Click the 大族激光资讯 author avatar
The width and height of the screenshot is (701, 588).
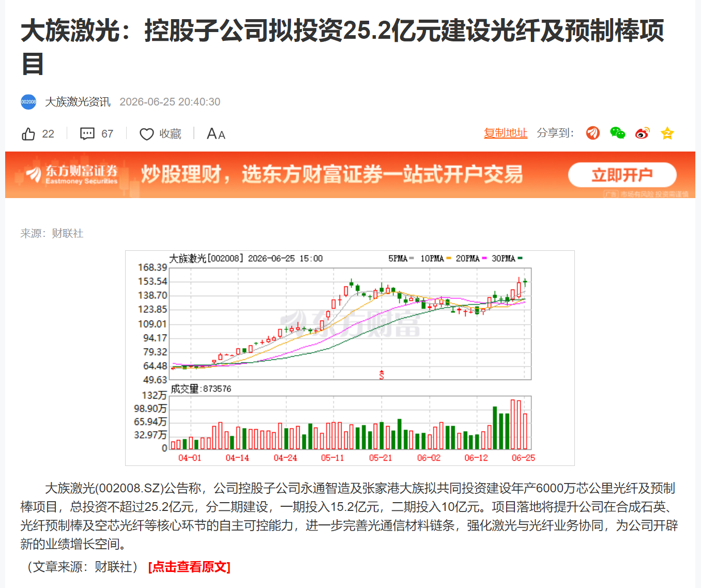point(28,102)
